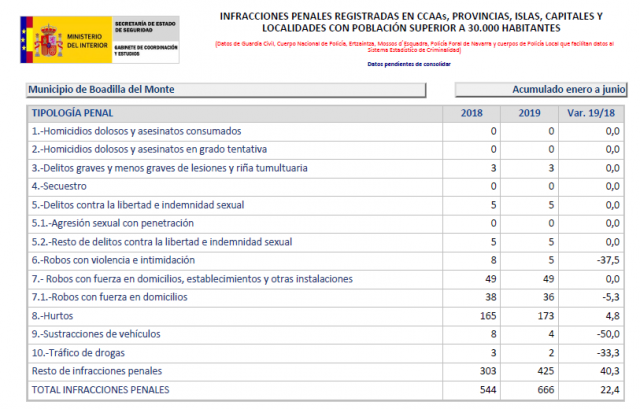This screenshot has width=640, height=409.
Task: Click the 2018 value 303 for Resto de infracciones
Action: (x=488, y=371)
